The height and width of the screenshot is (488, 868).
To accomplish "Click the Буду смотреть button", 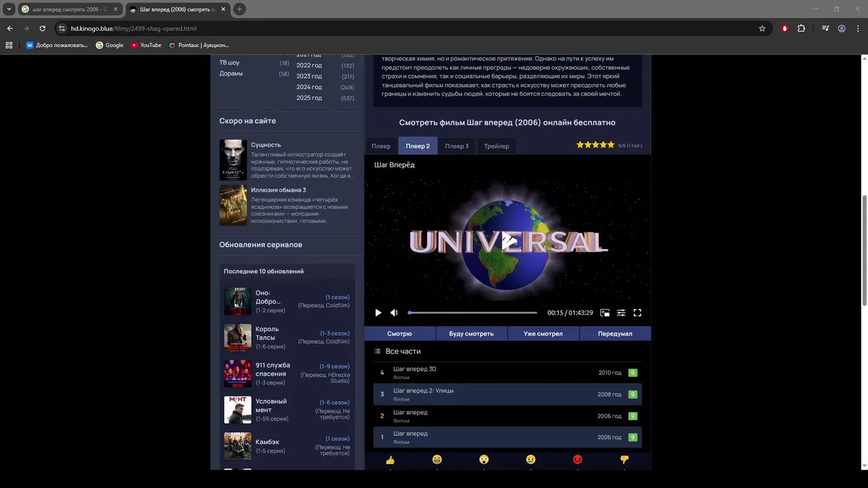I will tap(471, 333).
